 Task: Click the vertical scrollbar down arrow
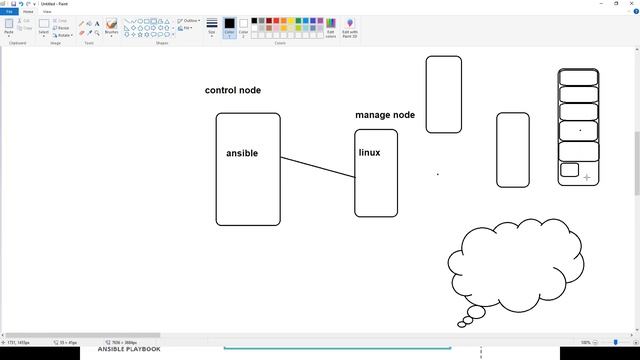[637, 330]
